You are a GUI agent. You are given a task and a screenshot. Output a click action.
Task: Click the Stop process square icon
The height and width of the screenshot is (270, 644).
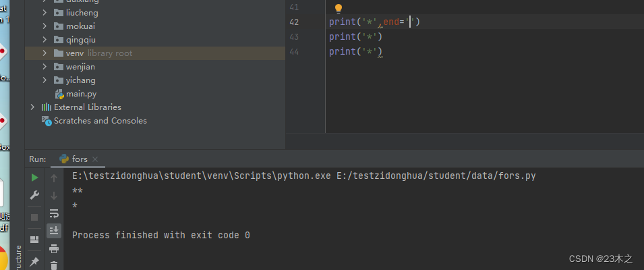tap(34, 217)
